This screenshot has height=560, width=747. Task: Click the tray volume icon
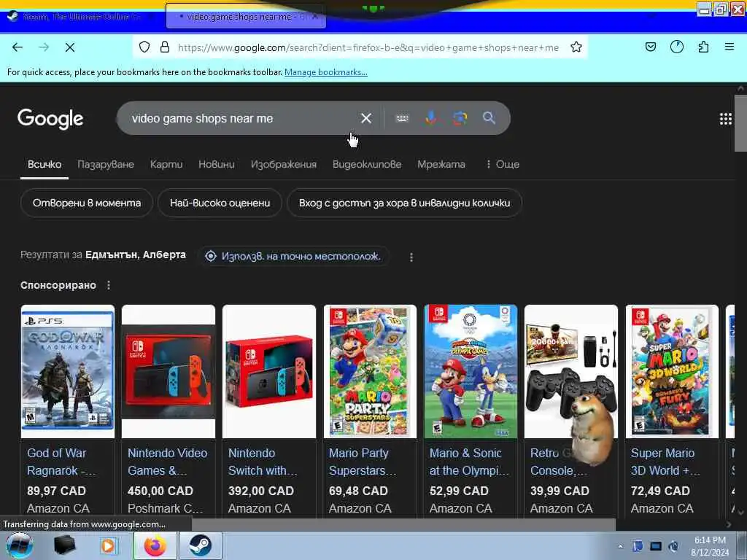coord(673,546)
